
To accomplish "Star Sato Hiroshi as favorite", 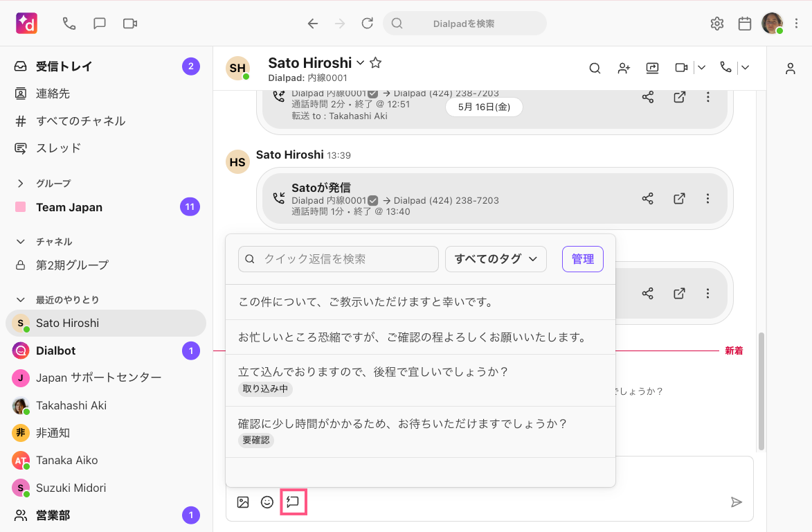I will click(x=376, y=62).
